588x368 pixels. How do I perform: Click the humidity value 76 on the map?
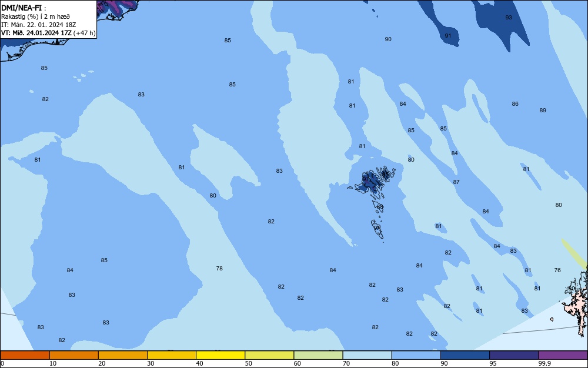557,270
